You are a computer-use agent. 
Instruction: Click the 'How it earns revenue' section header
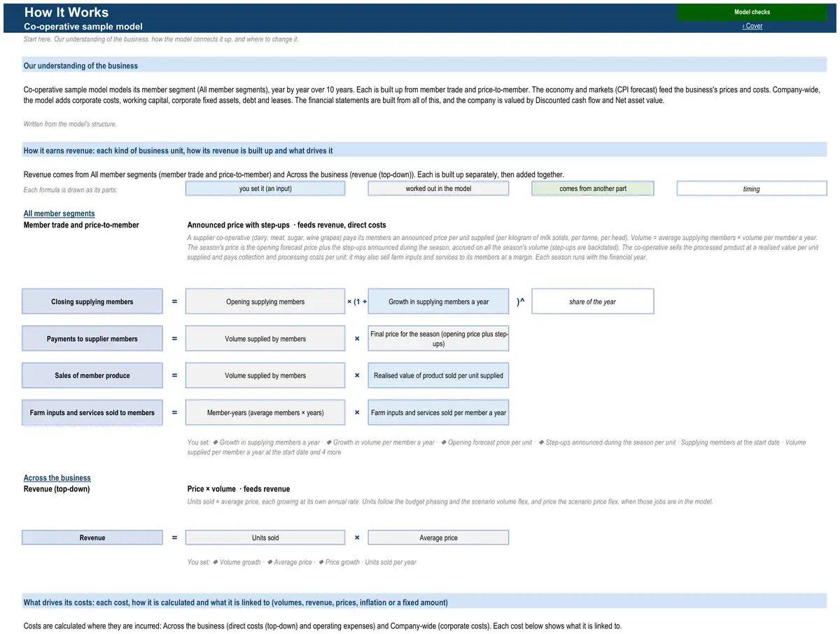(x=425, y=150)
